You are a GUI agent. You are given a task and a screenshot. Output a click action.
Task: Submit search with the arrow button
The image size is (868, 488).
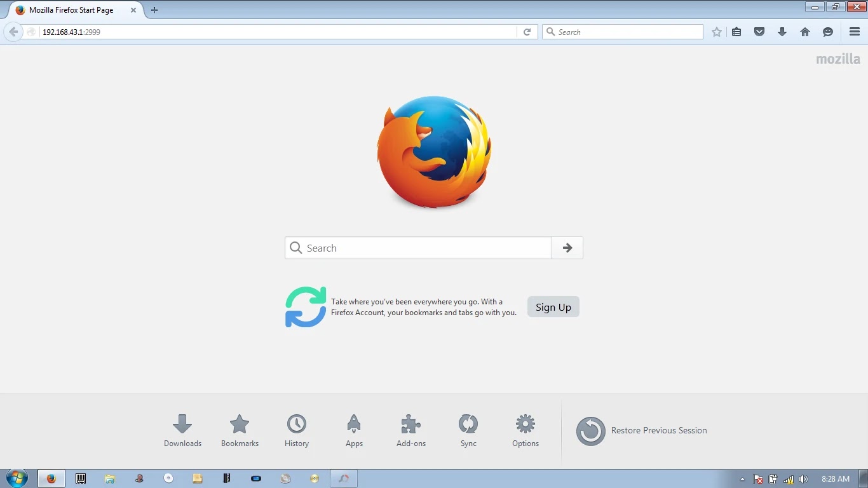click(567, 248)
